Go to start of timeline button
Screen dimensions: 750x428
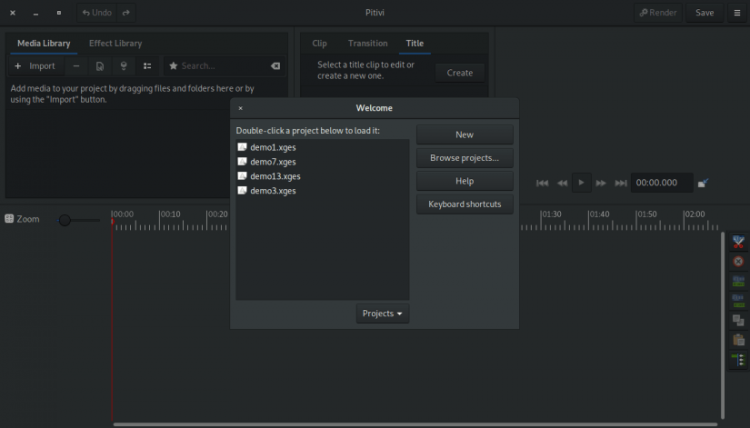click(542, 183)
